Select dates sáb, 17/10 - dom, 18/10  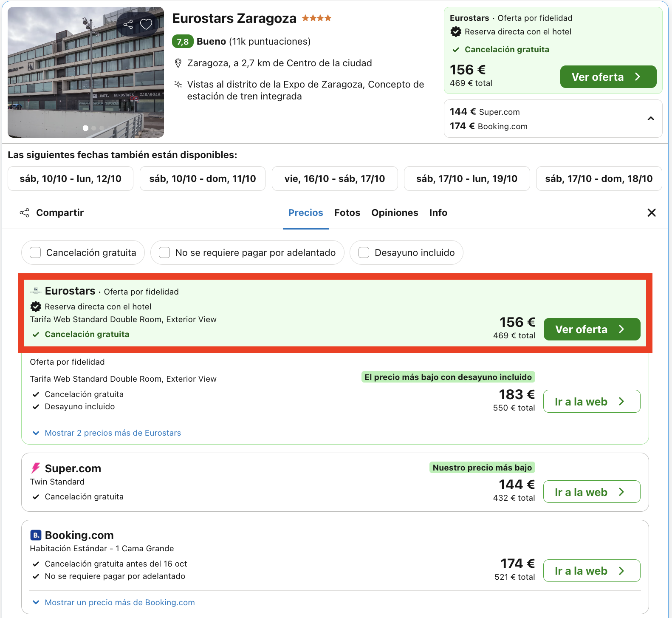point(599,179)
